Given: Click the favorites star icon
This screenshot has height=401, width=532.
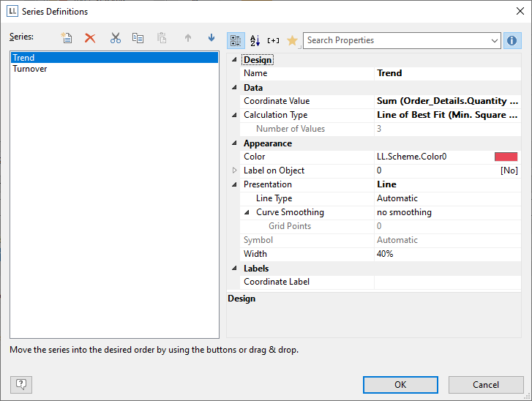Looking at the screenshot, I should click(292, 41).
